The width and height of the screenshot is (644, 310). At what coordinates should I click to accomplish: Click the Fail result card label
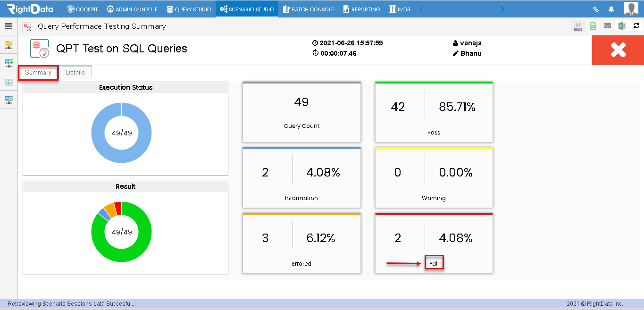434,264
